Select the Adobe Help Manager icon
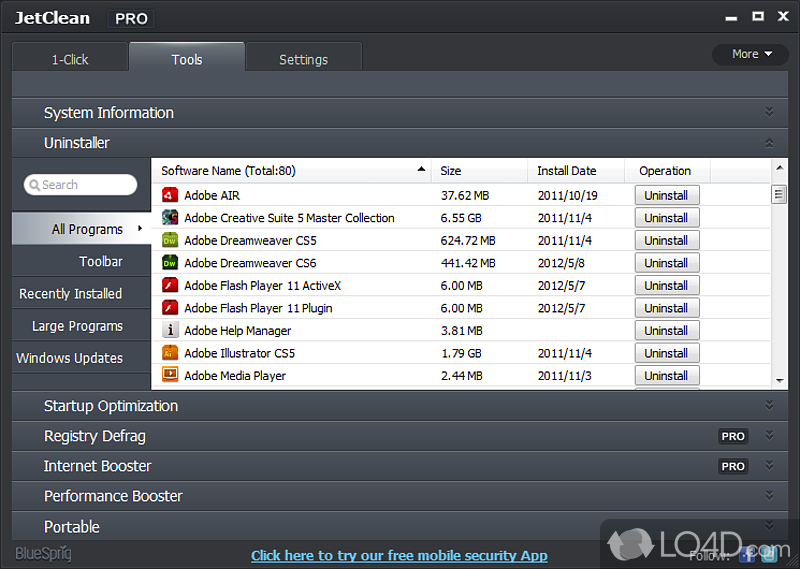 coord(170,331)
